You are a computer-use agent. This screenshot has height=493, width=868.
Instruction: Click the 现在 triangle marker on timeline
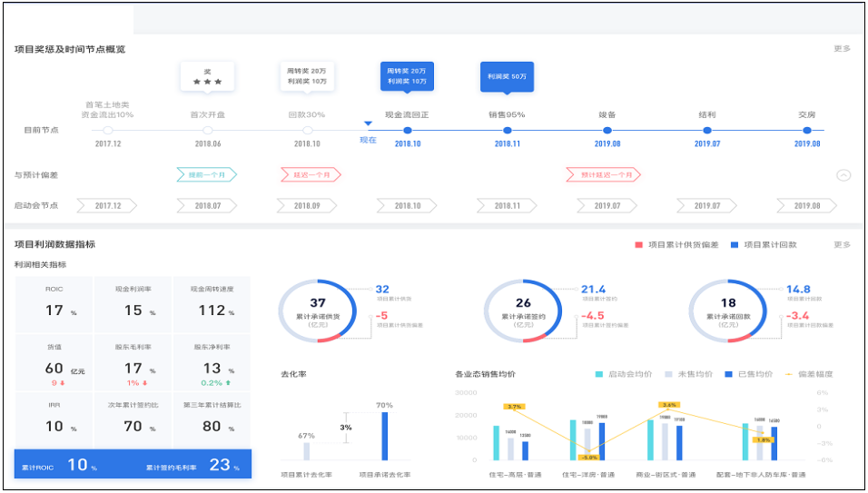(368, 123)
